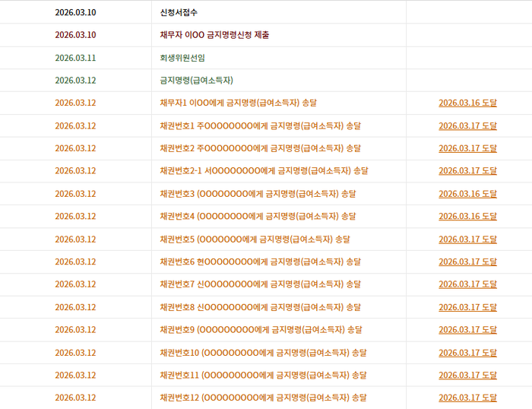Open the 도달 link in 채권번호2-1 row
This screenshot has width=532, height=409.
coord(467,171)
